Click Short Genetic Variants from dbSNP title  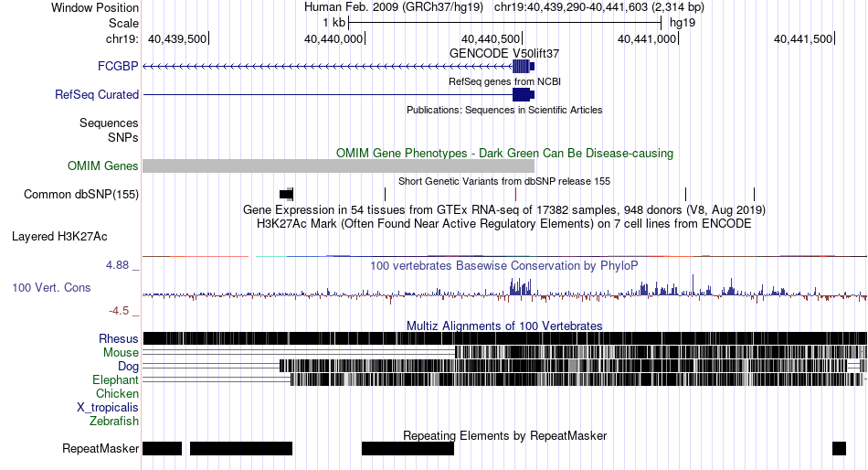click(504, 181)
